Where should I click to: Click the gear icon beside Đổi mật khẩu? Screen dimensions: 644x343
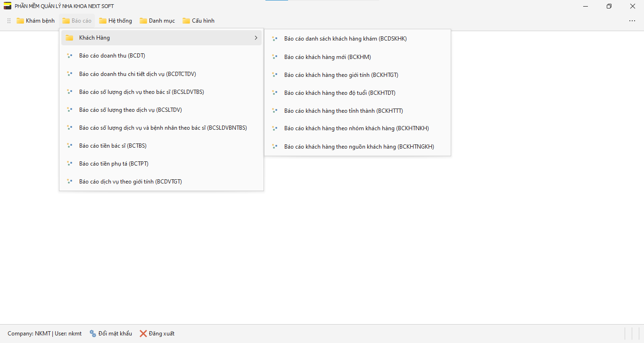[x=93, y=334]
